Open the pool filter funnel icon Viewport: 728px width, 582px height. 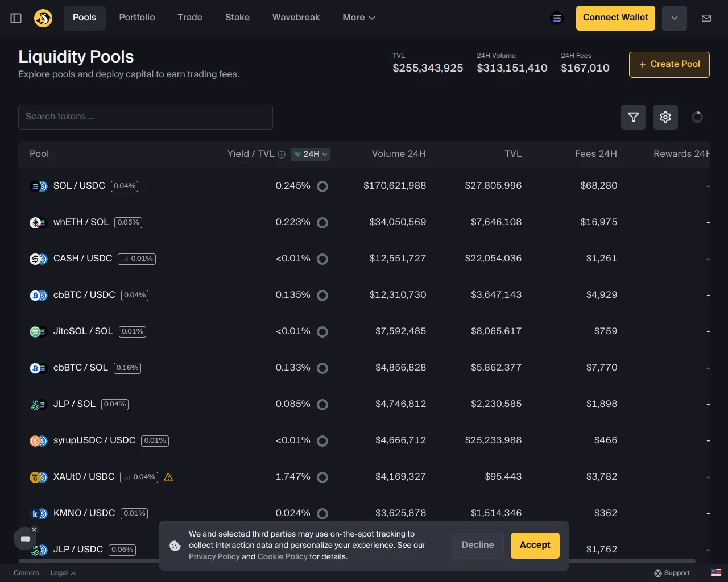[x=634, y=117]
